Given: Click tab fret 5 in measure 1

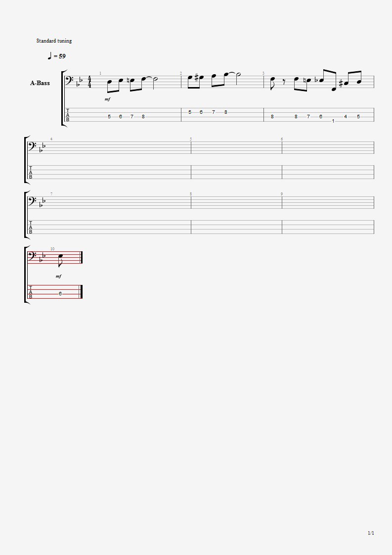Looking at the screenshot, I should coord(109,116).
